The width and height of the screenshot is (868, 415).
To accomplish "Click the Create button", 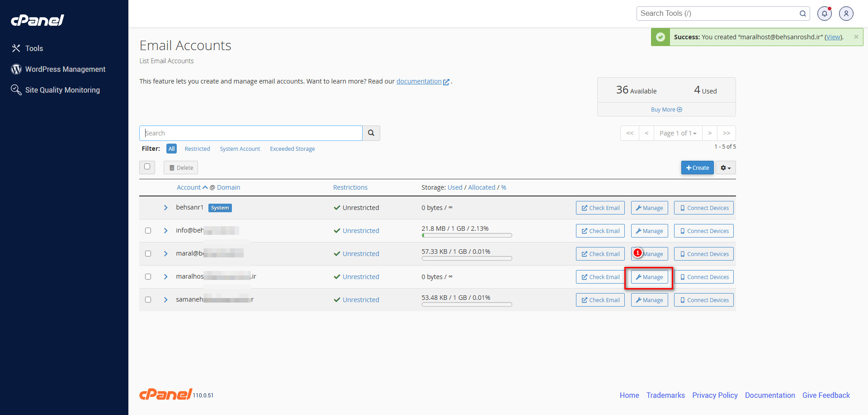I will click(x=697, y=168).
